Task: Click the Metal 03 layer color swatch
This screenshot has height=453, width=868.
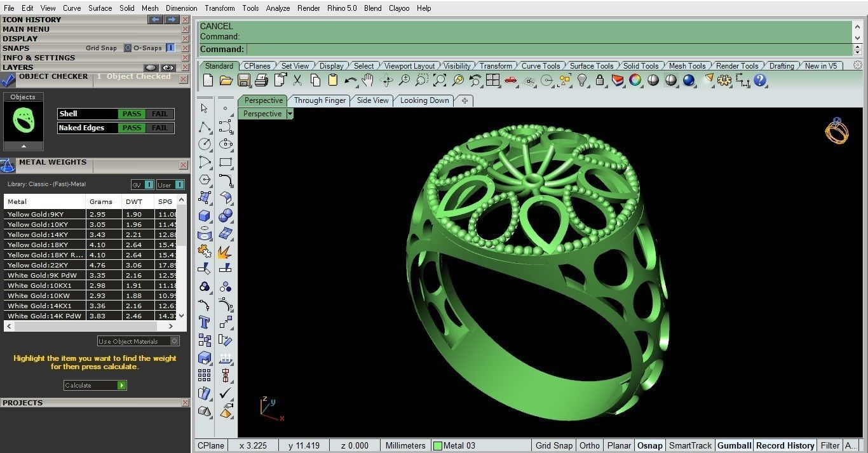Action: (x=437, y=445)
